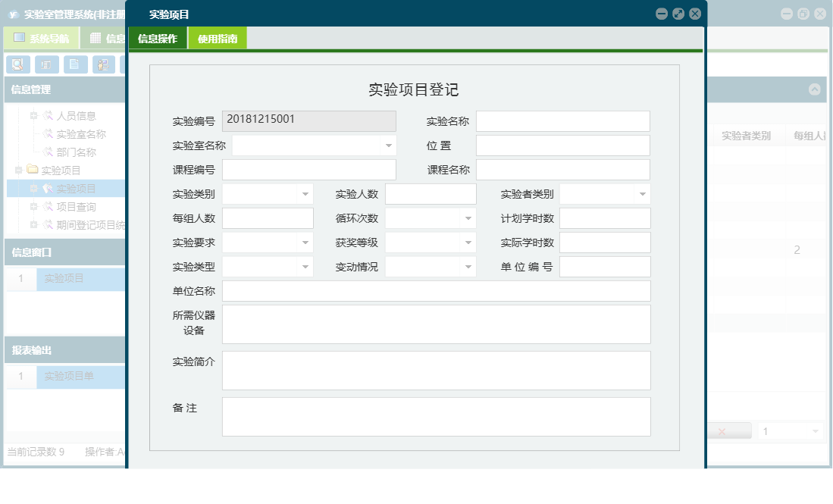Select 部门名称 in the tree
Image resolution: width=833 pixels, height=504 pixels.
coord(76,152)
